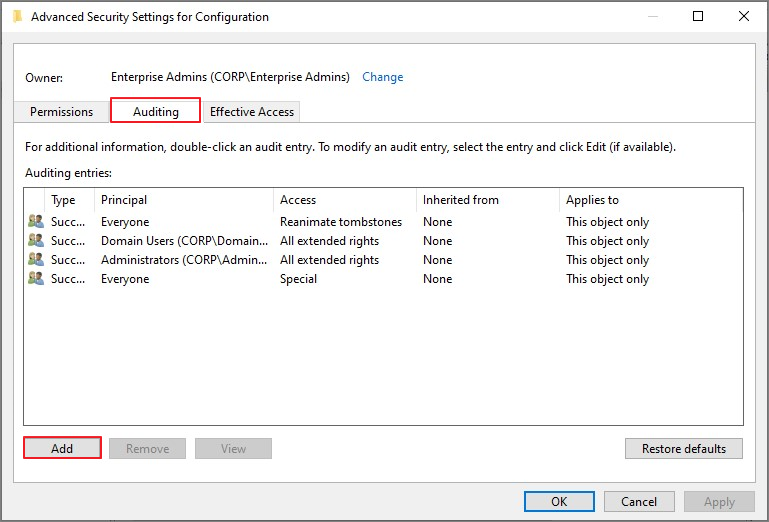Image resolution: width=769 pixels, height=522 pixels.
Task: Click All extended rights in the Administrators row
Action: point(329,260)
